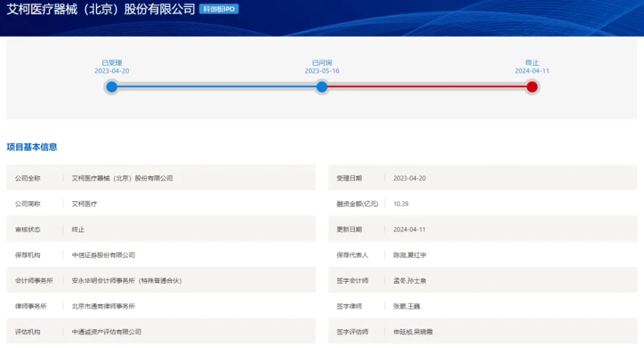Click the 公司简称 field label
Screen dimensions: 644x348
[28, 203]
